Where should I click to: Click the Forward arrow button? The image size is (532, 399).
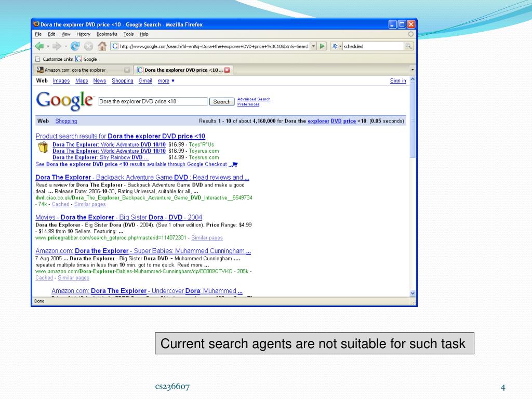coord(57,46)
